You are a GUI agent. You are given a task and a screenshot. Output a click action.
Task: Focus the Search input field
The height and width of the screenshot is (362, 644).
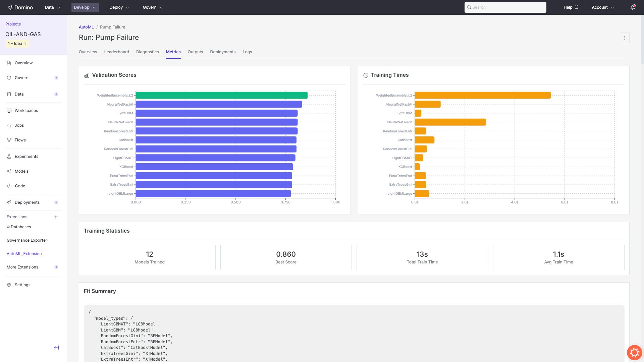coord(505,7)
